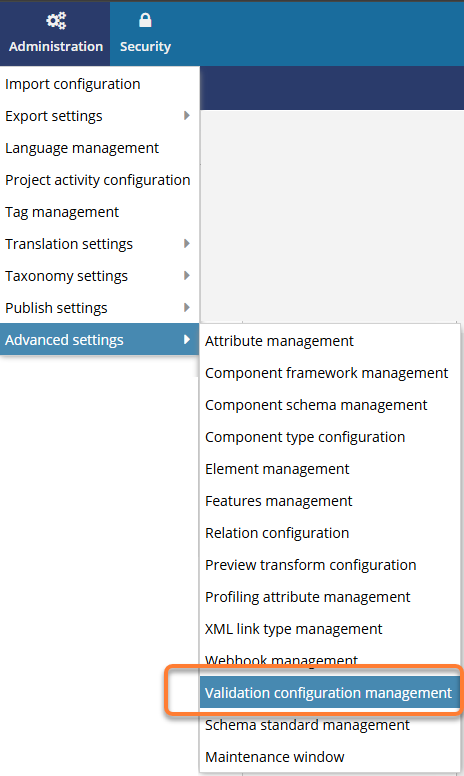The height and width of the screenshot is (776, 464).
Task: Click the Administration gears icon
Action: pyautogui.click(x=56, y=21)
